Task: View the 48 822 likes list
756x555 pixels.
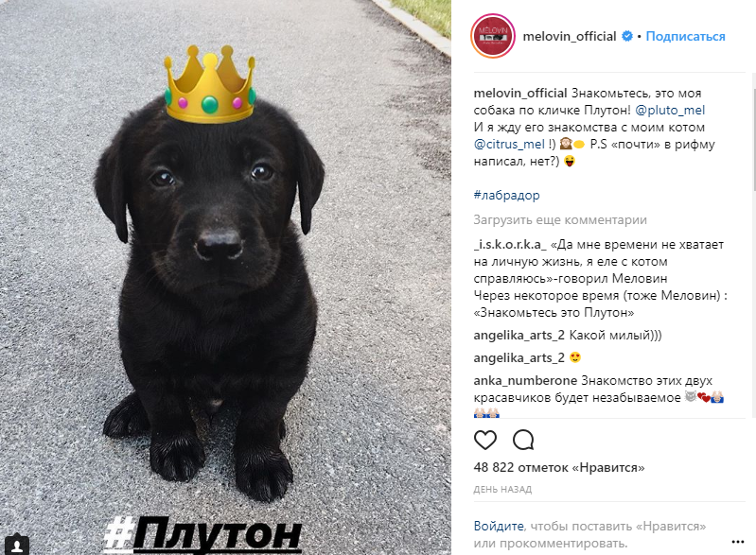Action: tap(559, 467)
